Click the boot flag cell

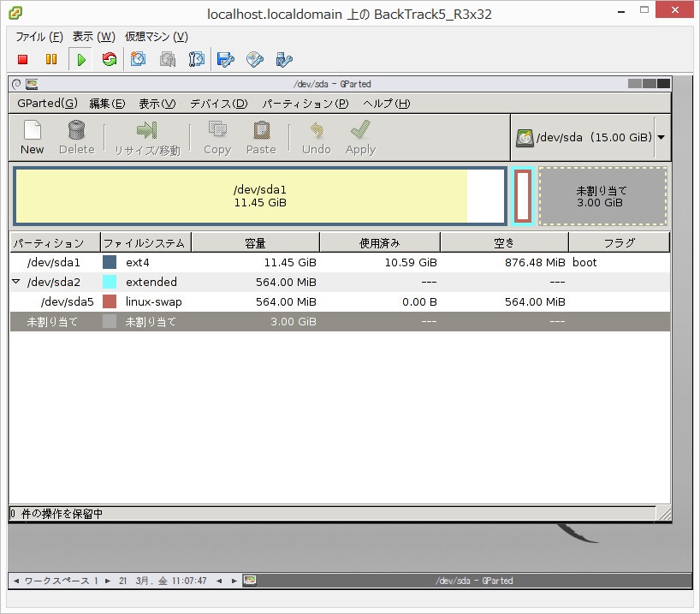[x=584, y=262]
